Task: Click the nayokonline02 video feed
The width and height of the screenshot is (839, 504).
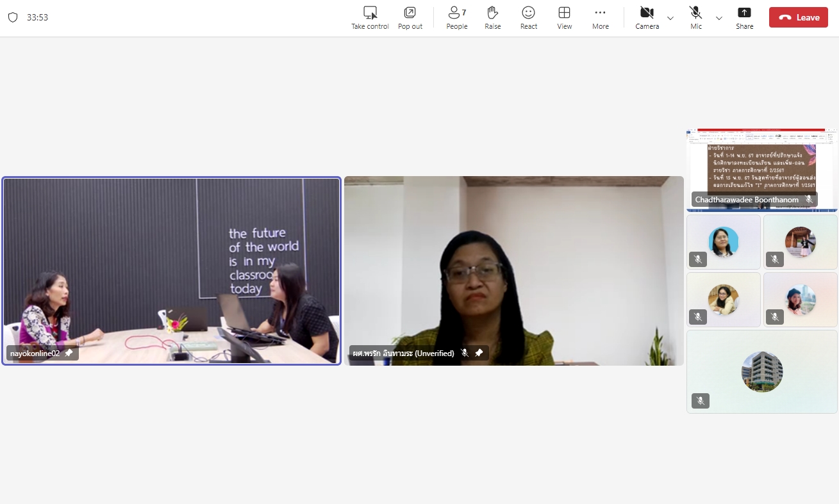Action: pos(171,269)
